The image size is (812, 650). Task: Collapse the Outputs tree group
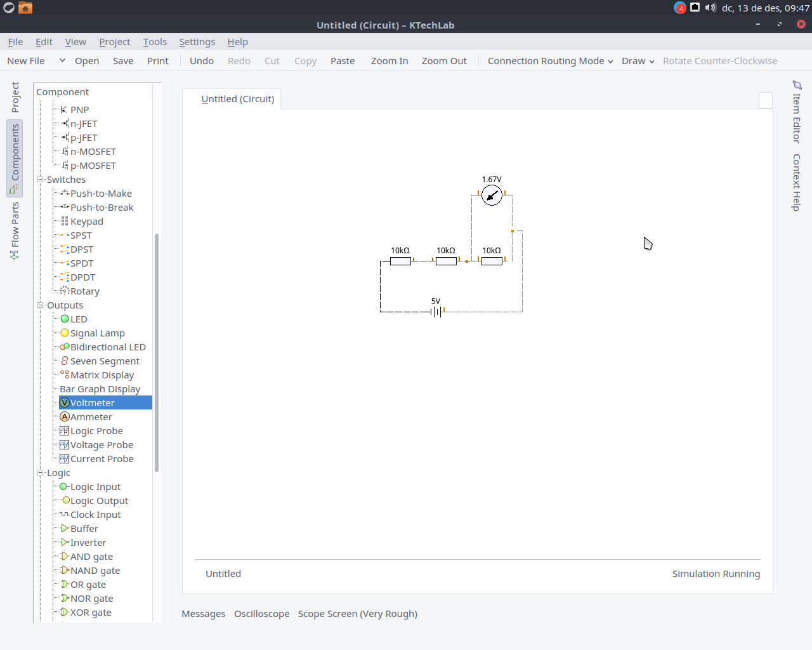coord(41,305)
